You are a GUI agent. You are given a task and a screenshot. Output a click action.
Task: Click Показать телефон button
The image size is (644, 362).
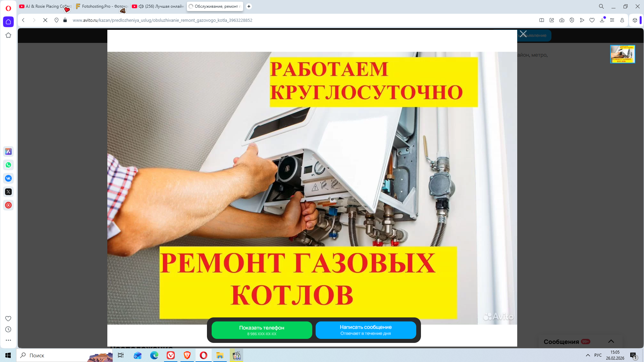[262, 330]
